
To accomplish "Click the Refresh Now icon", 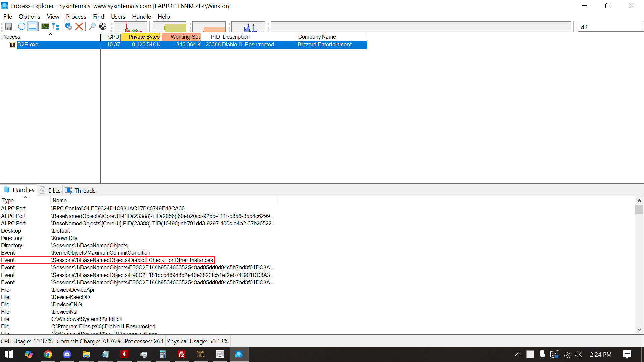I will [22, 26].
